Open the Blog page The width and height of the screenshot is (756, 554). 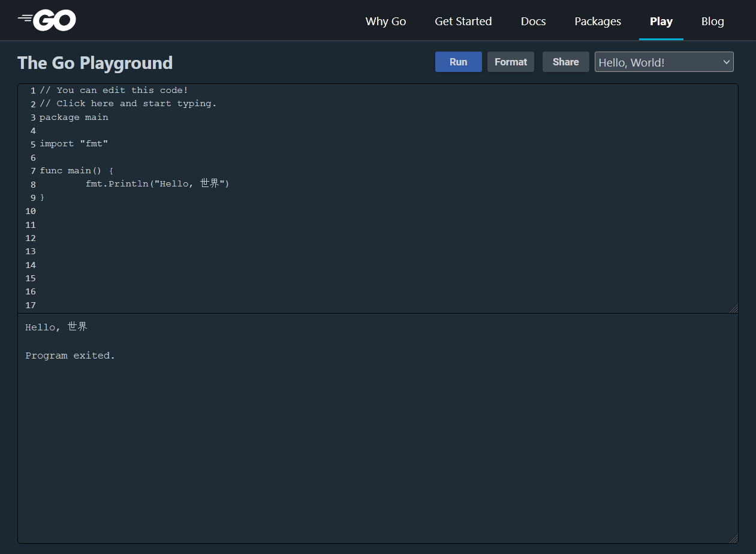tap(712, 21)
